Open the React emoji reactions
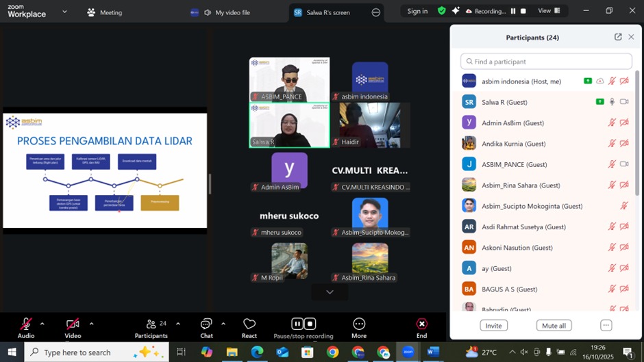This screenshot has height=362, width=644. [249, 326]
